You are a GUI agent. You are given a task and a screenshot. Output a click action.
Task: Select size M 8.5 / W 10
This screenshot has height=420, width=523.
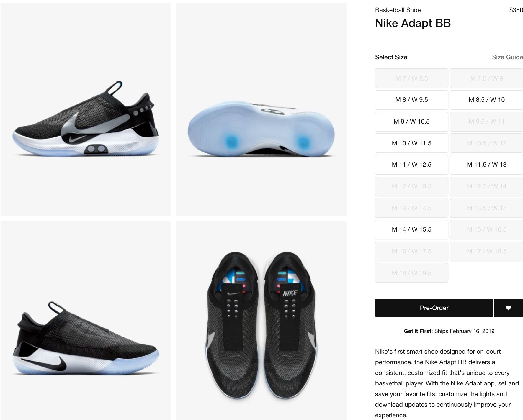click(x=486, y=100)
